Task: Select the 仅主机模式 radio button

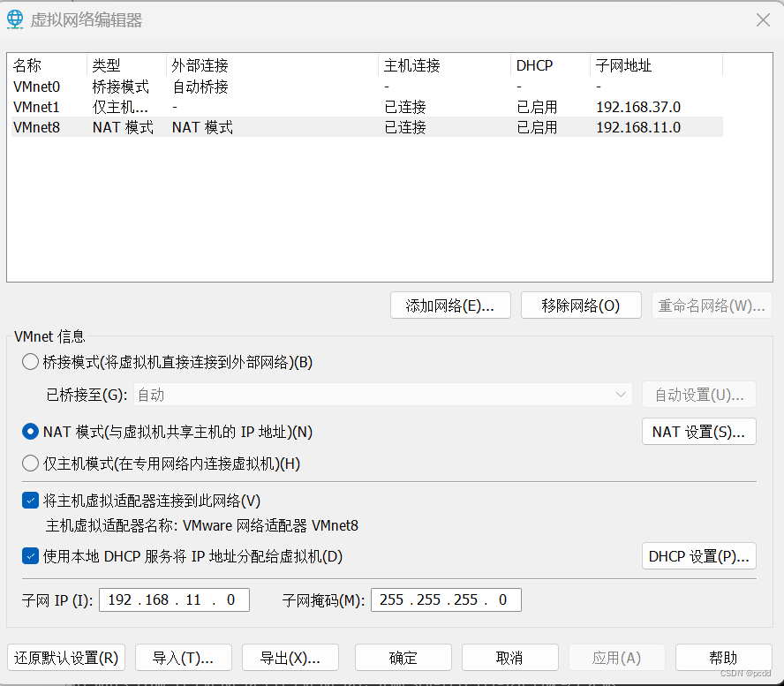Action: (29, 463)
